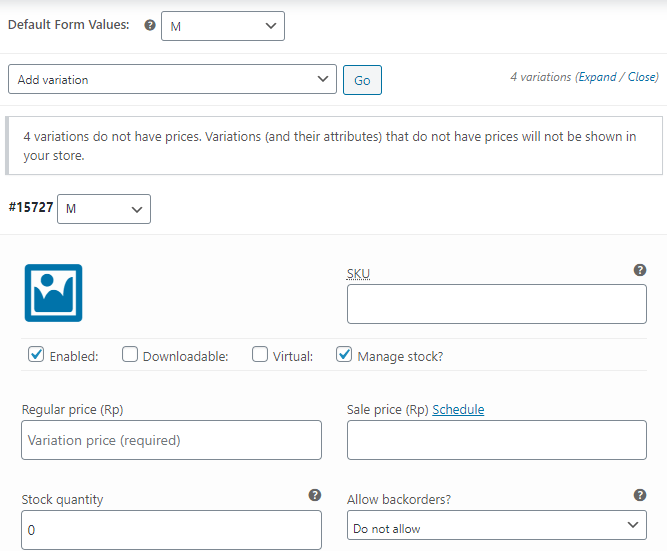
Task: Open the Allow backorders dropdown
Action: coord(496,527)
